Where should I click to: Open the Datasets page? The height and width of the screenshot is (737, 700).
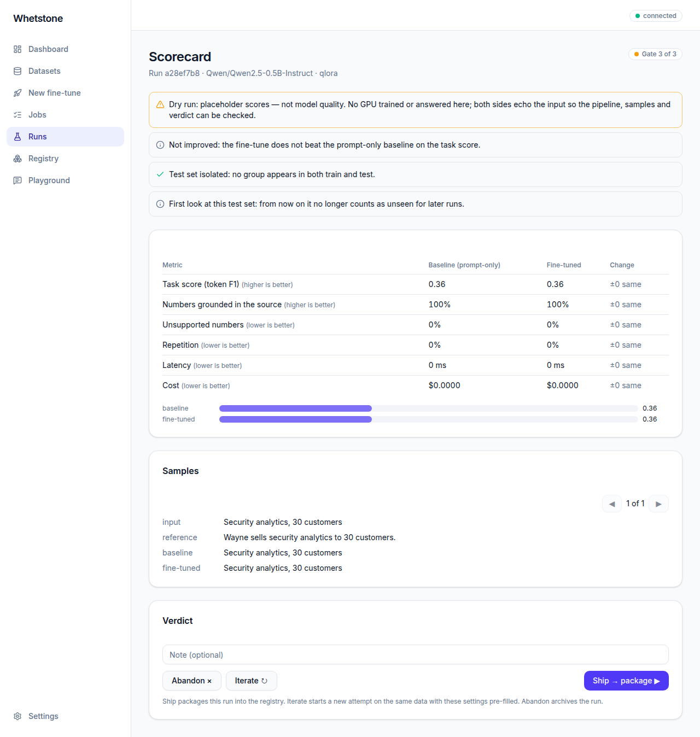pyautogui.click(x=66, y=71)
